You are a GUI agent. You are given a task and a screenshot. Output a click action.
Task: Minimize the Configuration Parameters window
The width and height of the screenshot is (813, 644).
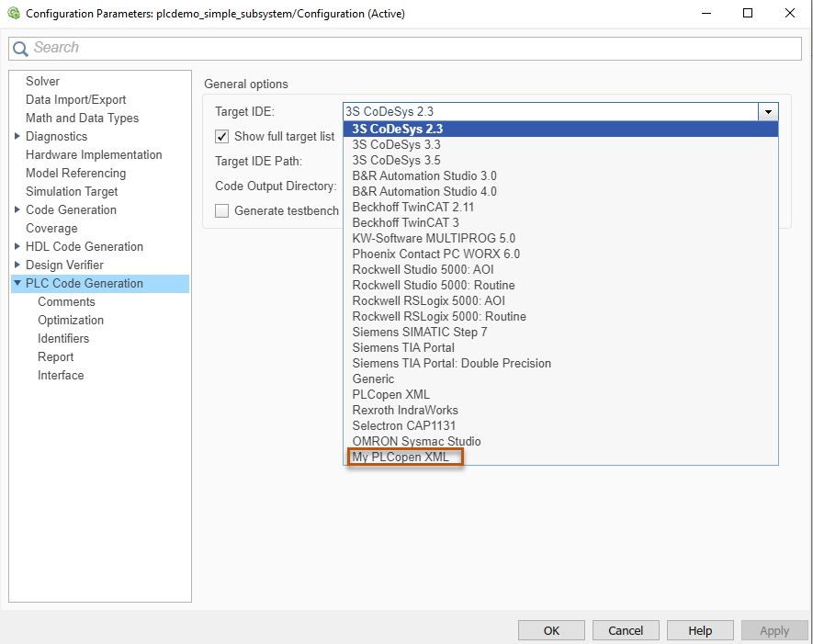(706, 13)
